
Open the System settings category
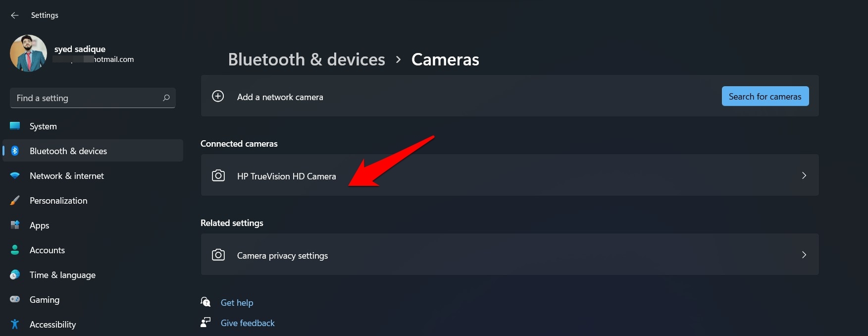click(x=43, y=126)
